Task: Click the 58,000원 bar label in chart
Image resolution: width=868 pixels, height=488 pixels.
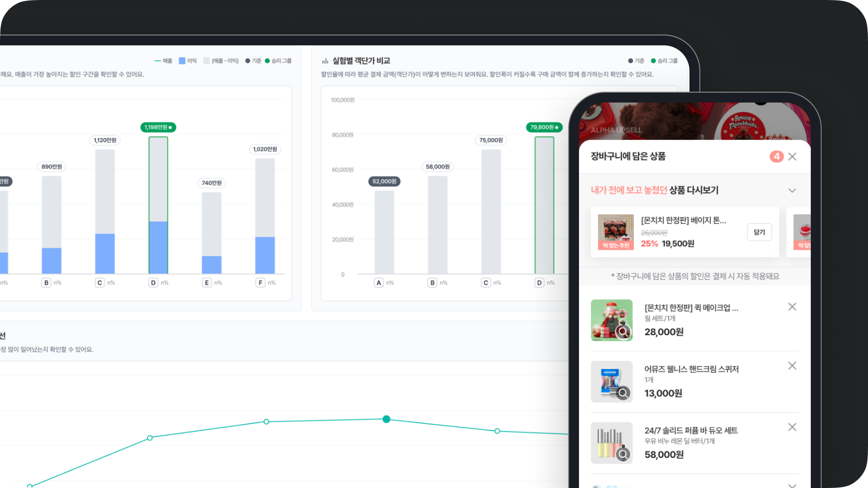Action: click(438, 167)
